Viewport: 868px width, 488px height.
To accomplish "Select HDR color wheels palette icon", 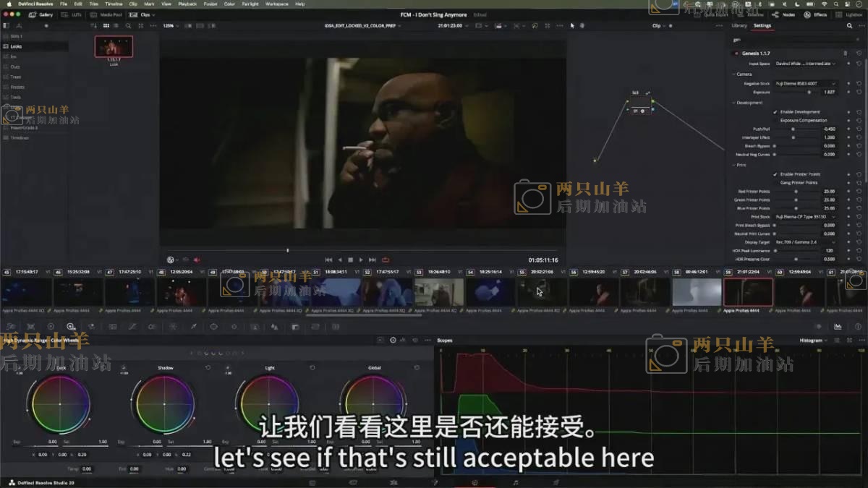I will (70, 327).
